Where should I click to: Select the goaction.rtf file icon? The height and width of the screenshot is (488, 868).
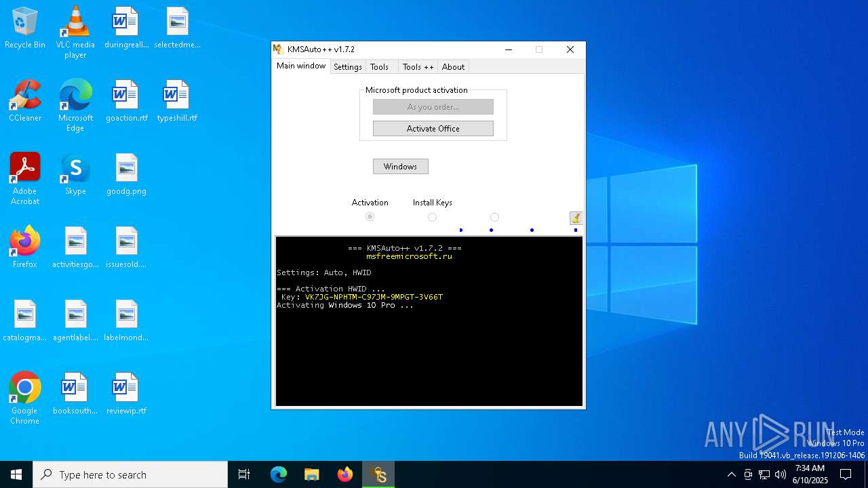coord(126,102)
